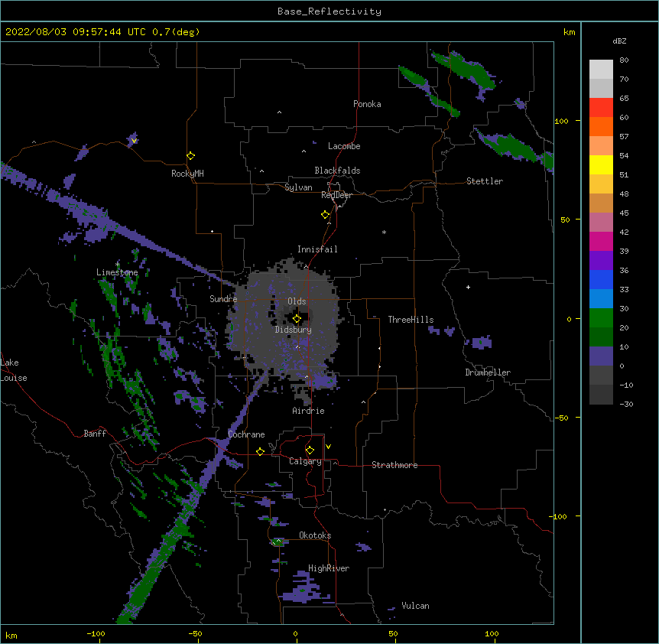Viewport: 659px width, 644px height.
Task: Click the Olds label
Action: [297, 301]
